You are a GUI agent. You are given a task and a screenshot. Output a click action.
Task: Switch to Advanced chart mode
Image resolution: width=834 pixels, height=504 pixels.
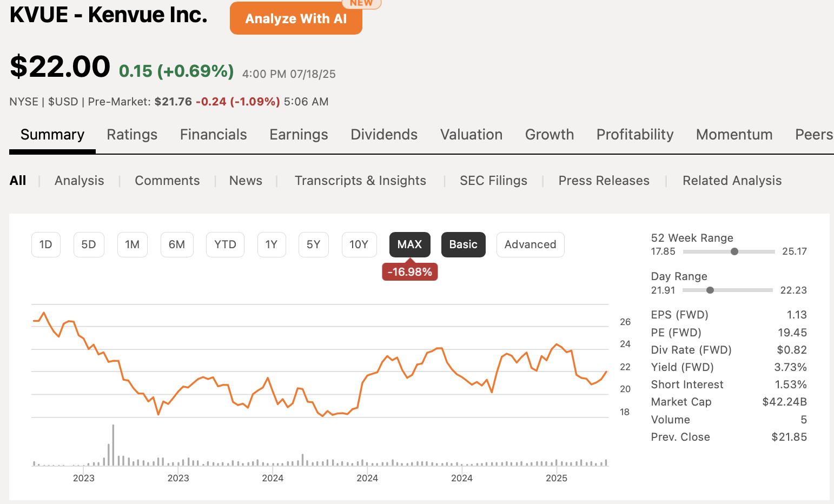pos(530,244)
